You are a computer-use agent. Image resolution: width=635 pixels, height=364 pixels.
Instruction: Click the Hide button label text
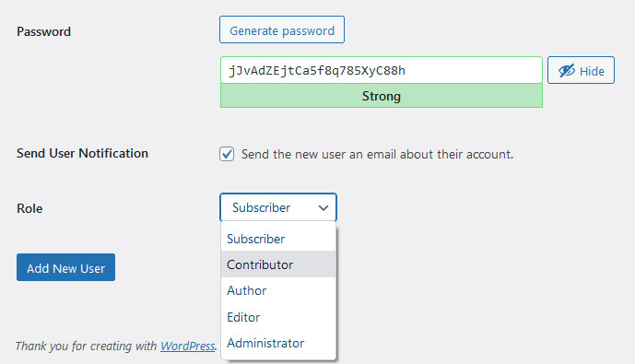pos(592,71)
